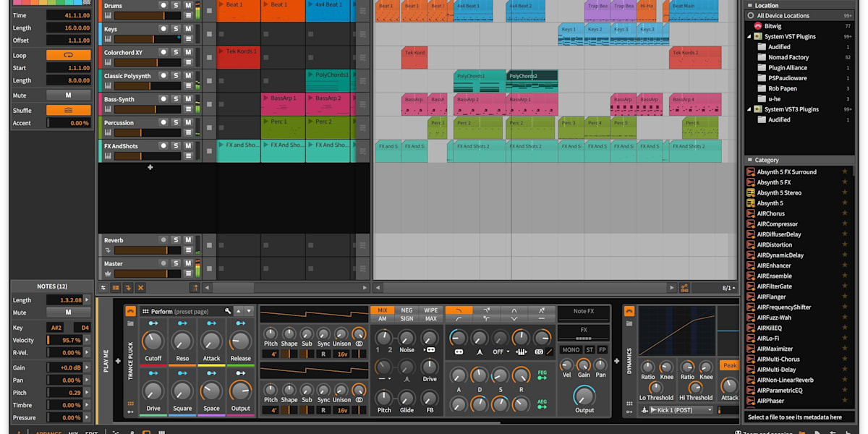The width and height of the screenshot is (868, 434).
Task: Click the return arrow icon on Reverb track
Action: coord(108,250)
